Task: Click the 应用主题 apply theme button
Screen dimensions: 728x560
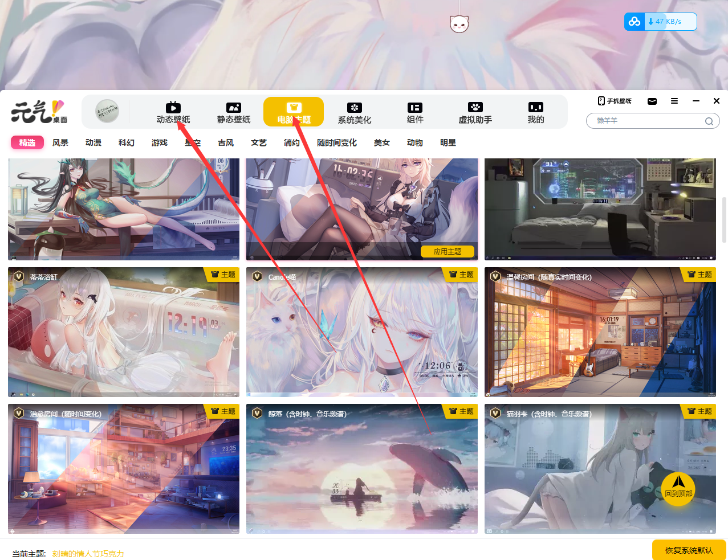Action: pyautogui.click(x=448, y=251)
